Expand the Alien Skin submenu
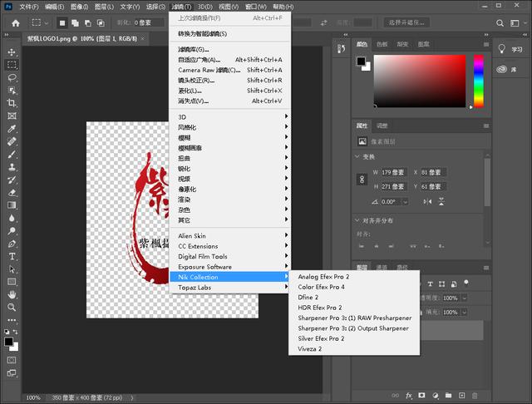The image size is (532, 404). click(x=230, y=236)
